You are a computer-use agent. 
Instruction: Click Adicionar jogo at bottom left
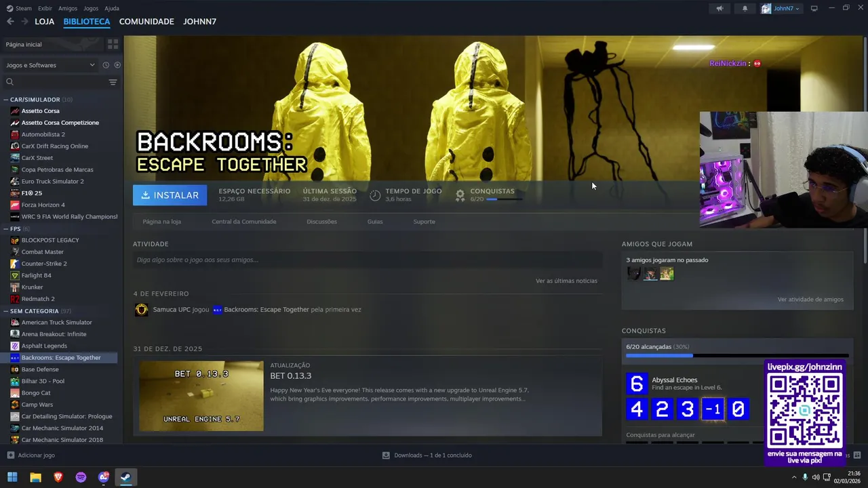[x=36, y=455]
